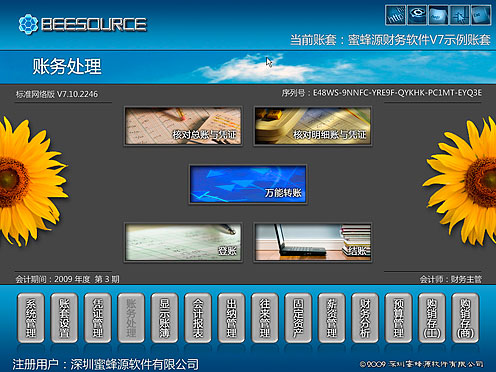Viewport: 496px width, 372px height.
Task: Click 会计期间：2009 年度 第 3 期 text
Action: tap(67, 279)
